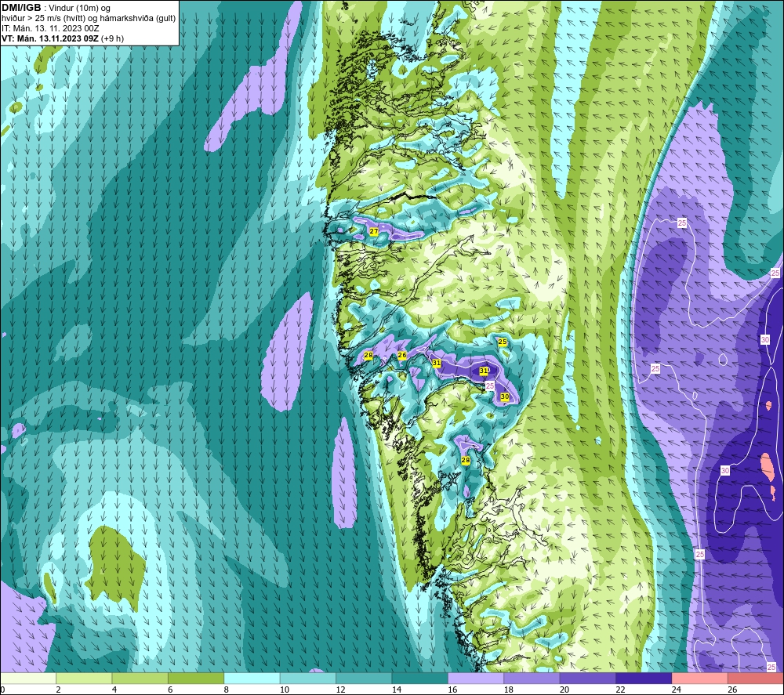Click the large pink gust patch on the east side
The width and height of the screenshot is (784, 695).
[767, 465]
